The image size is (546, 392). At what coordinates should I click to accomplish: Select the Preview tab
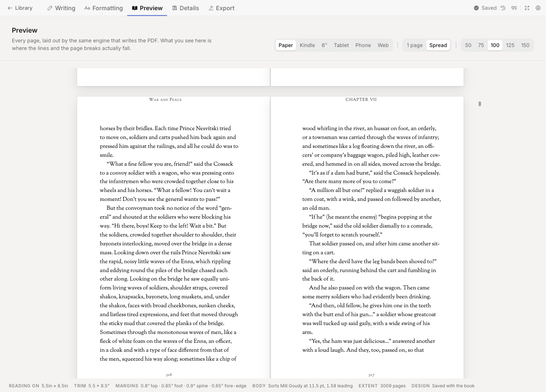point(147,8)
